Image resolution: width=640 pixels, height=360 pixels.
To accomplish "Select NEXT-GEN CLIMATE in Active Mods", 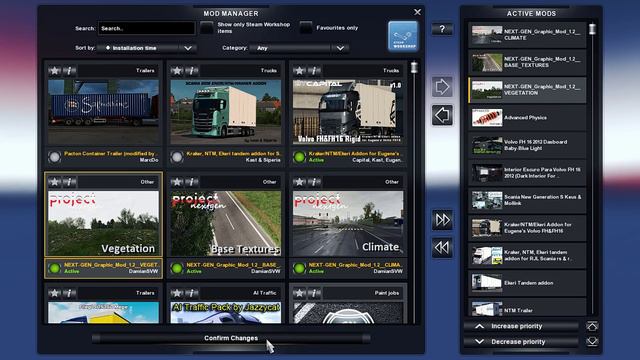I will click(527, 35).
